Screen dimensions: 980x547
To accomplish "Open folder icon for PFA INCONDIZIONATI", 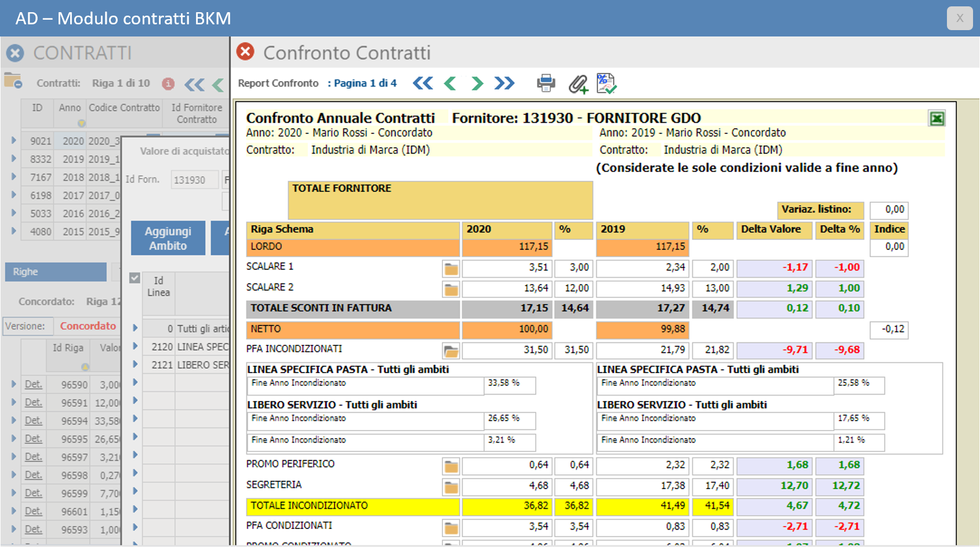I will coord(451,351).
